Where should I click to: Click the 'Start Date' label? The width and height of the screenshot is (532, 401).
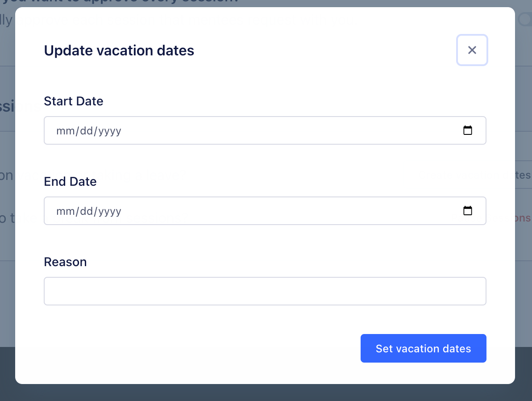tap(73, 101)
